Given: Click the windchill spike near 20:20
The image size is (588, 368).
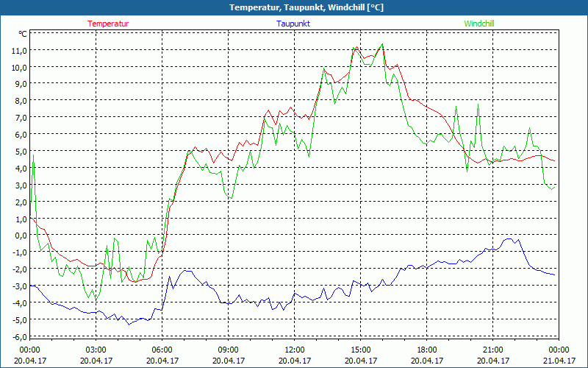Looking at the screenshot, I should point(478,105).
